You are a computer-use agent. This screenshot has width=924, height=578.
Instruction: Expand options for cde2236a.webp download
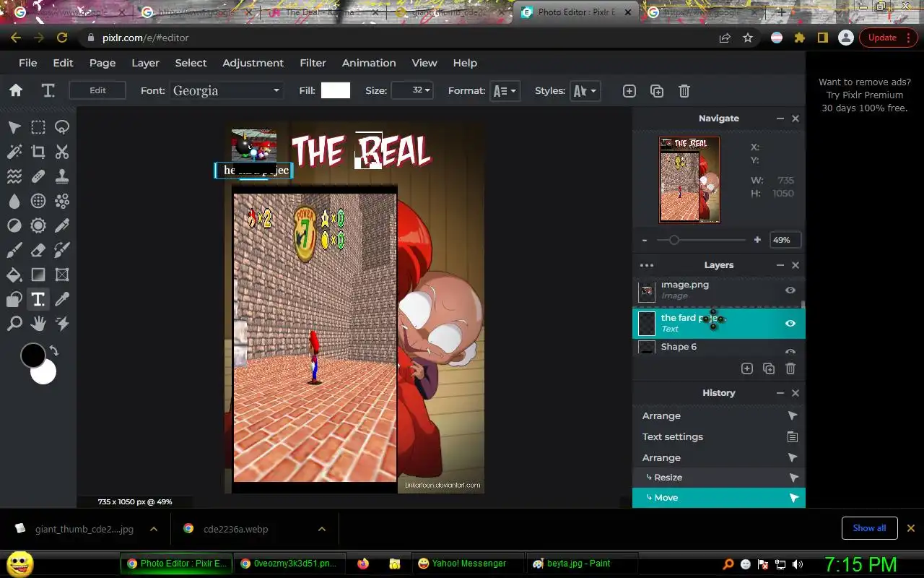(322, 529)
